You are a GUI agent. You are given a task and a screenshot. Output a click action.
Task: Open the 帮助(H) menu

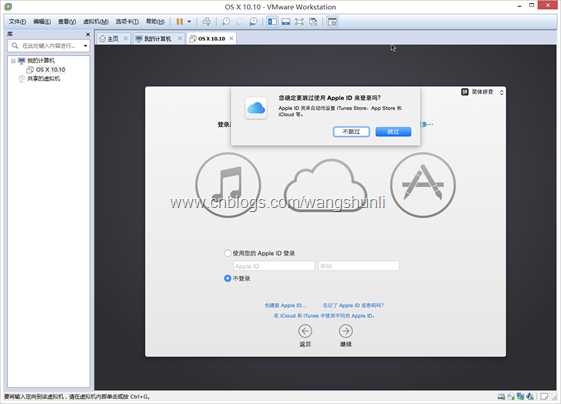click(155, 21)
